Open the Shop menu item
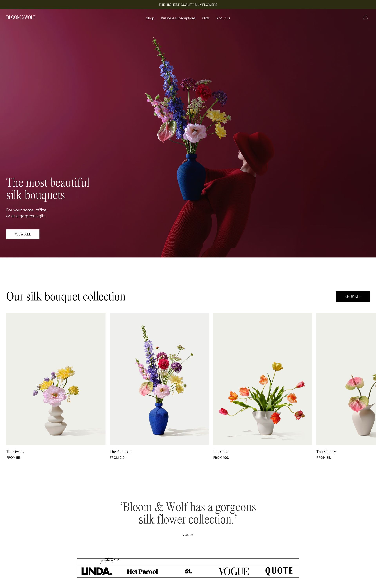The height and width of the screenshot is (588, 376). coord(150,18)
